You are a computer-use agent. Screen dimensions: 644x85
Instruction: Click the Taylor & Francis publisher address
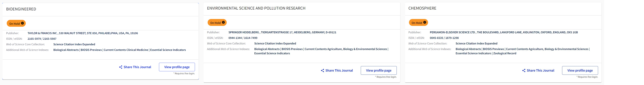pos(82,33)
